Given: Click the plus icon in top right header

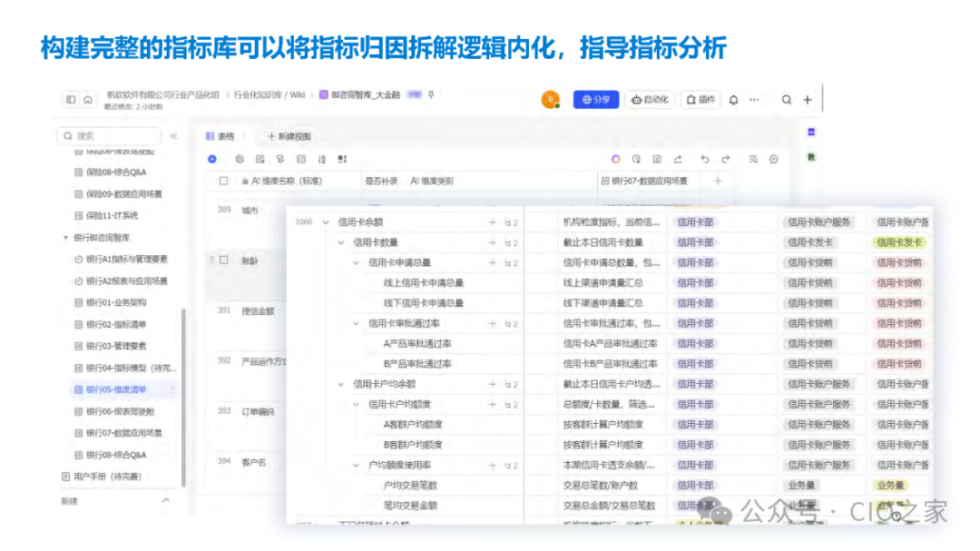Looking at the screenshot, I should click(808, 100).
